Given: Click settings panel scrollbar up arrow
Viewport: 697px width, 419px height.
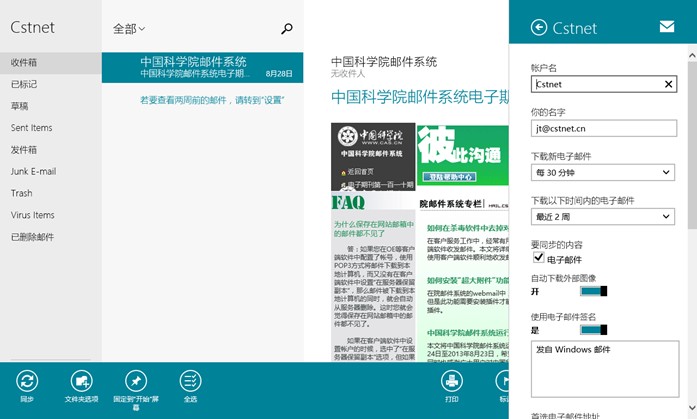Looking at the screenshot, I should [x=692, y=56].
